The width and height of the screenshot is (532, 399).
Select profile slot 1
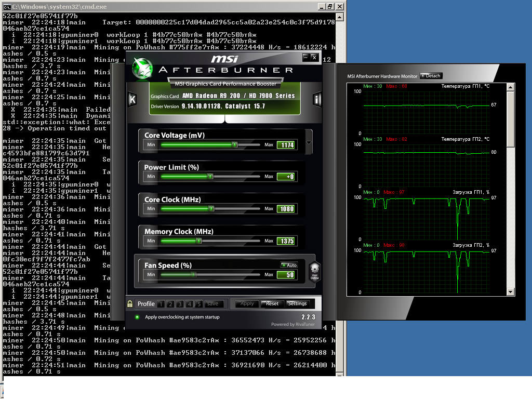coord(161,304)
